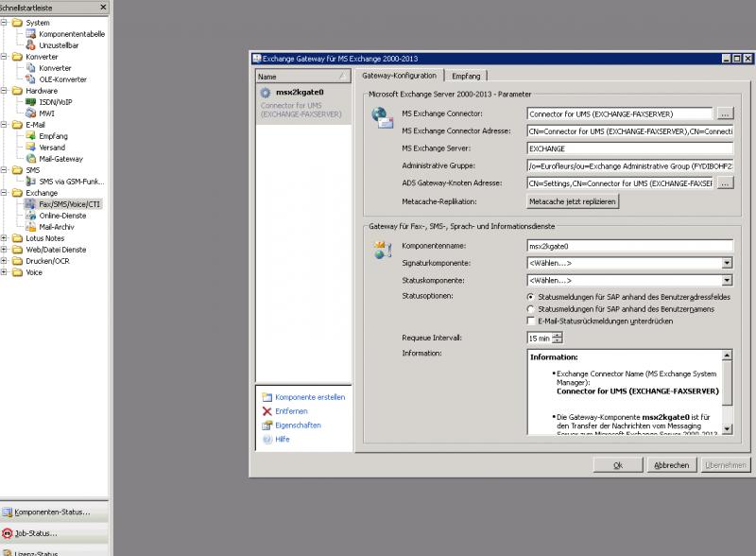Click the Komponente erstellen icon

[267, 397]
